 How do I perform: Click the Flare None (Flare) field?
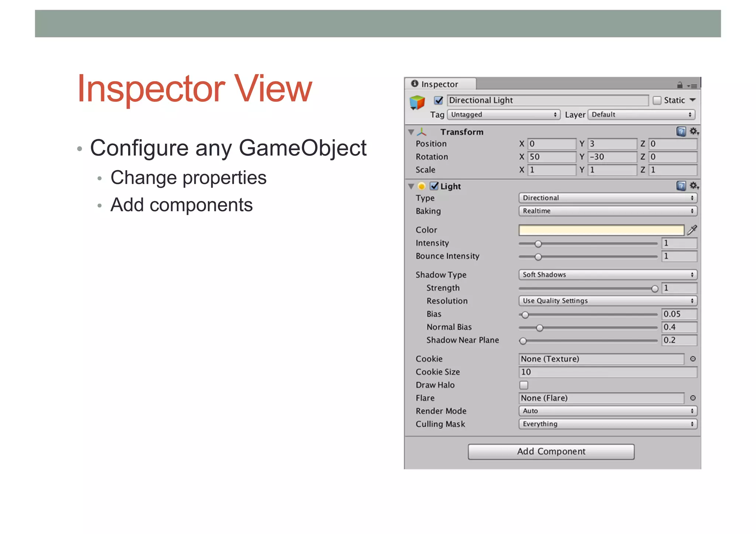tap(601, 398)
